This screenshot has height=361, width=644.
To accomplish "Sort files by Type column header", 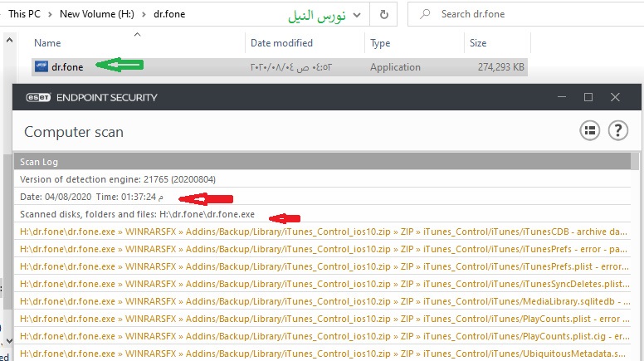I will click(x=380, y=43).
